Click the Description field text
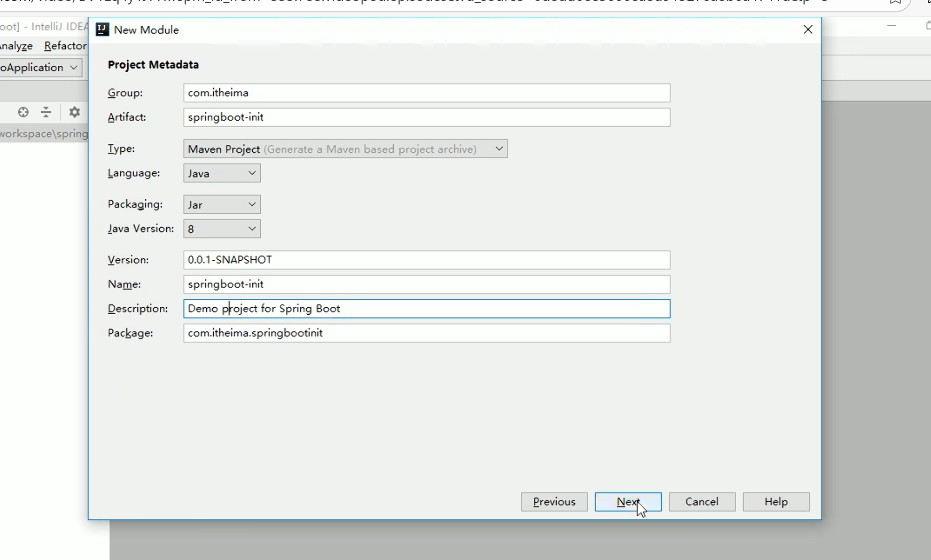Viewport: 931px width, 560px height. click(426, 309)
